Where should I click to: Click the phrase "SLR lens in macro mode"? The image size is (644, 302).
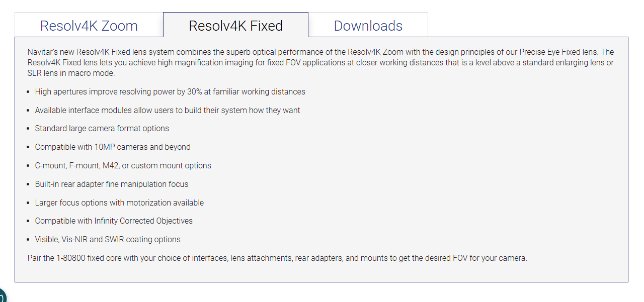71,73
